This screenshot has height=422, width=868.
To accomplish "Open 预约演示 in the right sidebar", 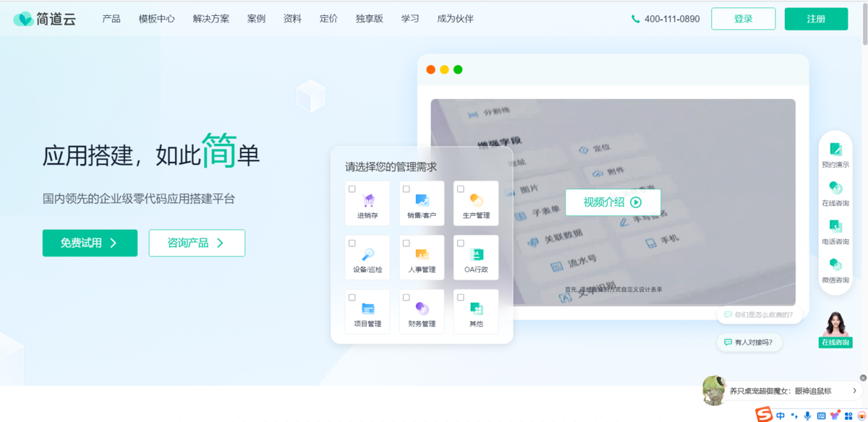I will point(835,155).
